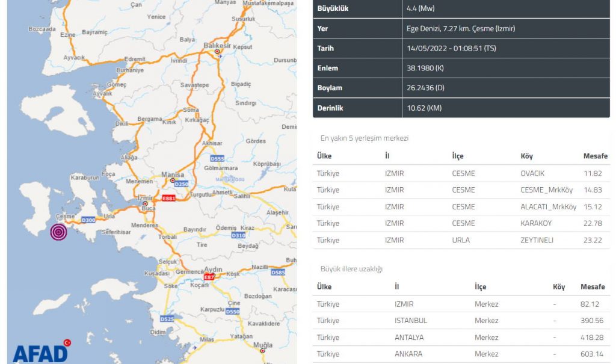This screenshot has width=616, height=364.
Task: Click the Mesafe header in nearest settlements table
Action: 595,156
